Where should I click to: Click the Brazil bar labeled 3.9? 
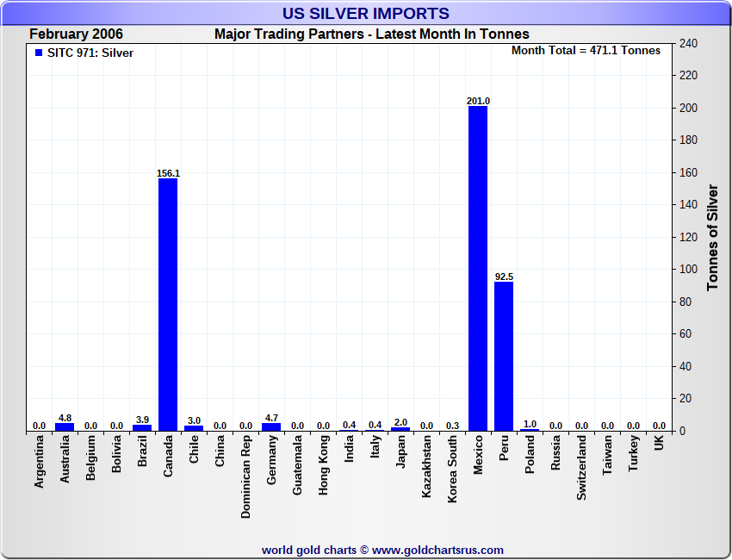142,427
